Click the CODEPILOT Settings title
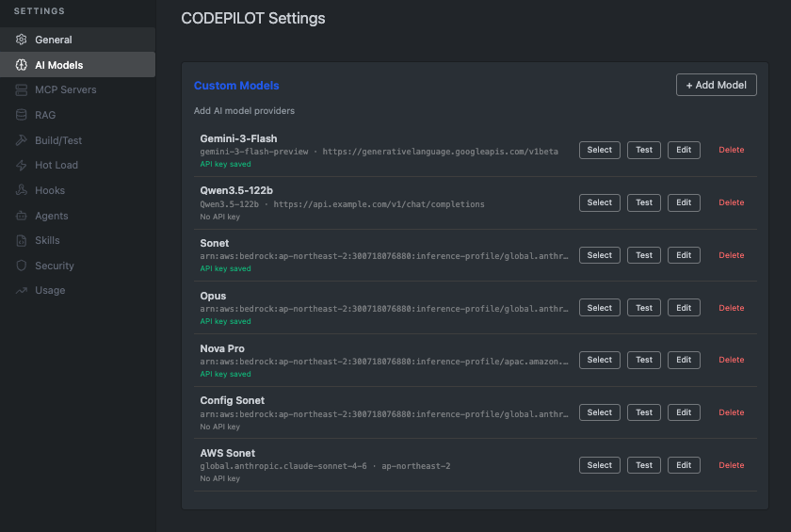791x532 pixels. (x=252, y=18)
